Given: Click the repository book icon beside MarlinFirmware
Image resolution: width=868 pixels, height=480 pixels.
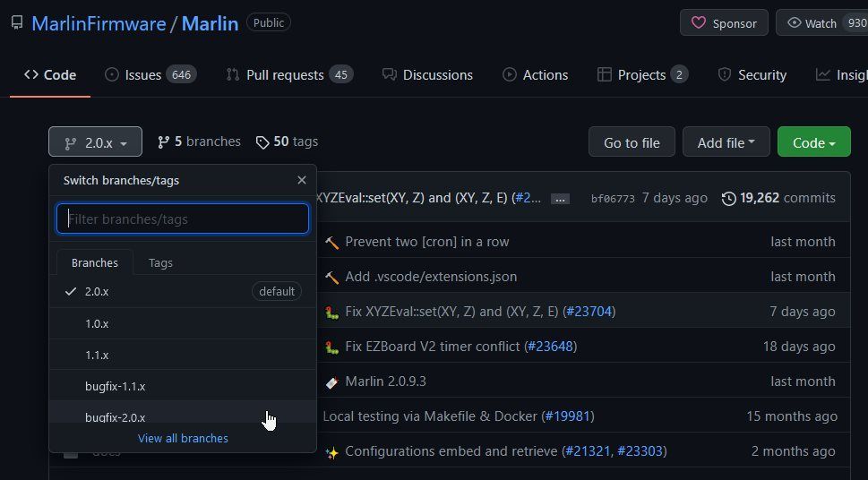Looking at the screenshot, I should (x=17, y=22).
